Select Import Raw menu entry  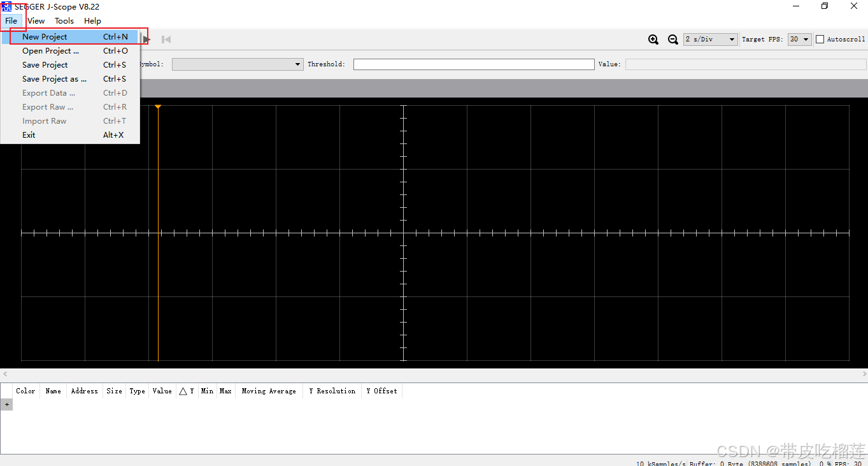70,121
